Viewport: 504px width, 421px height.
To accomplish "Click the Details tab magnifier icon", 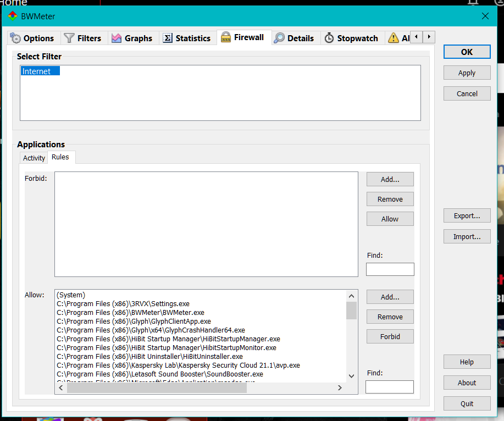I will tap(279, 38).
